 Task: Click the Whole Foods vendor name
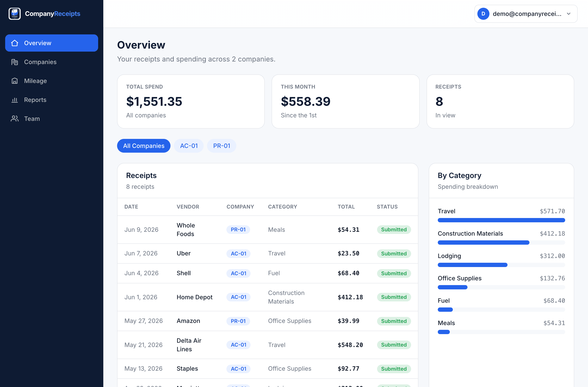(186, 230)
